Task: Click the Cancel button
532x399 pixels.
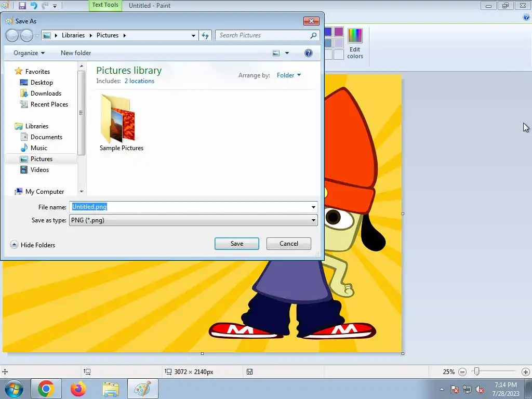Action: pos(289,244)
